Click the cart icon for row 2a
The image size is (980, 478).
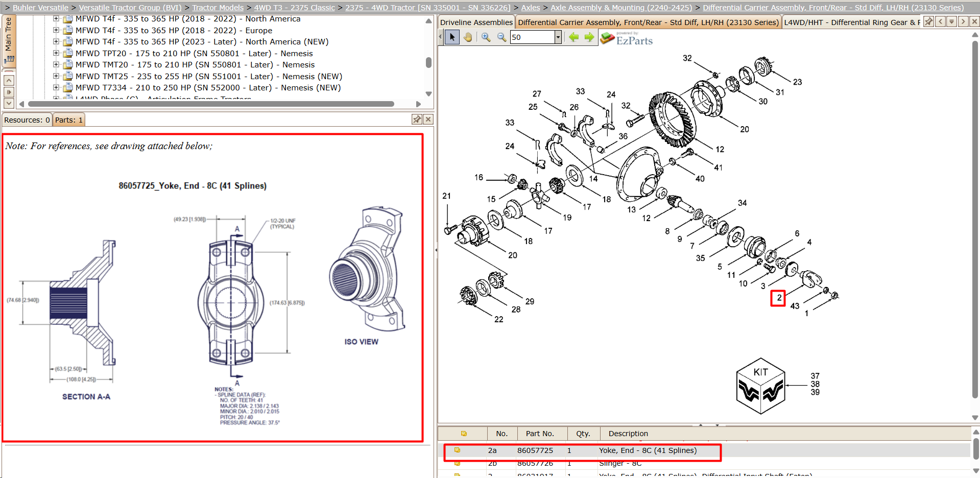pos(457,450)
